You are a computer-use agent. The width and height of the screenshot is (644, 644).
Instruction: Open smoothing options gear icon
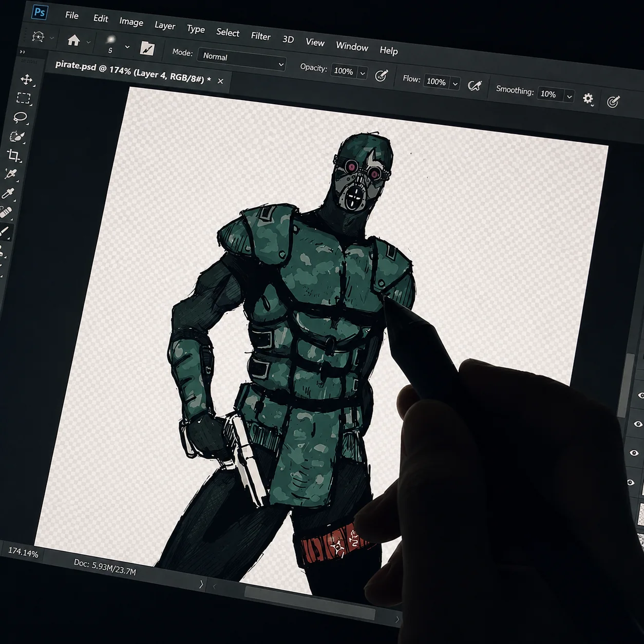[588, 98]
